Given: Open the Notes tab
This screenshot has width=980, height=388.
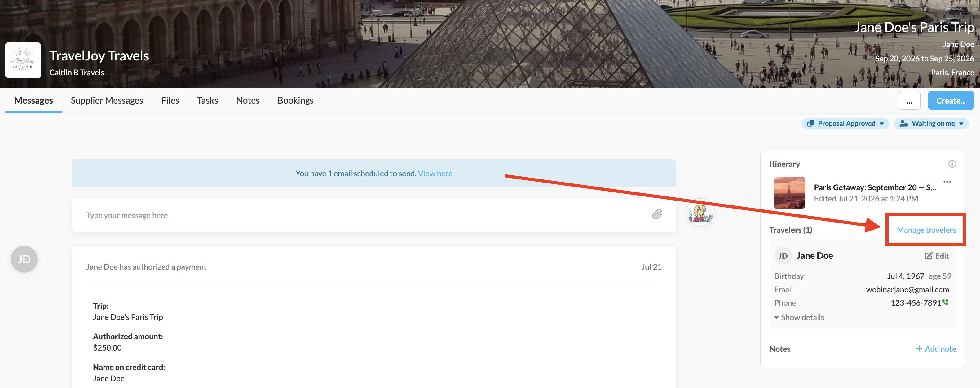Looking at the screenshot, I should tap(248, 100).
